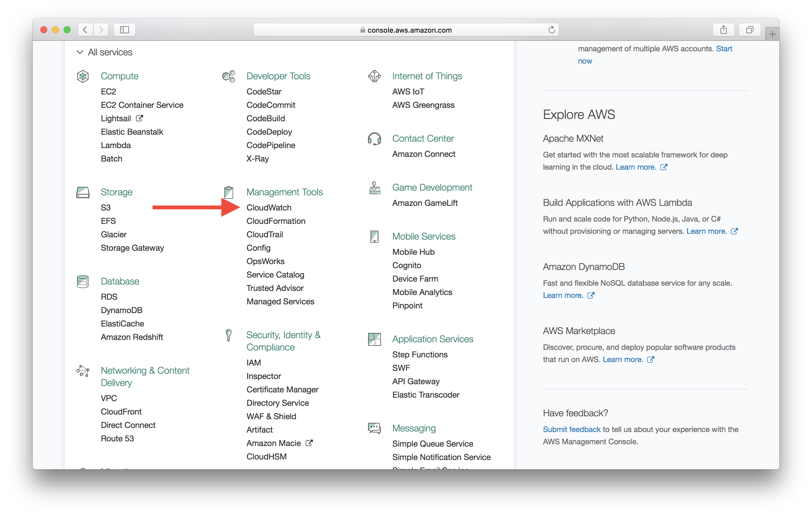Click the Messaging chat bubbles icon
Image resolution: width=812 pixels, height=516 pixels.
tap(374, 428)
